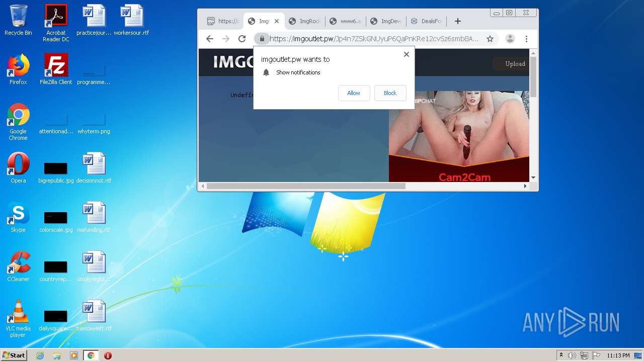644x362 pixels.
Task: Click the Cam2Cam advertisement image
Action: (459, 136)
